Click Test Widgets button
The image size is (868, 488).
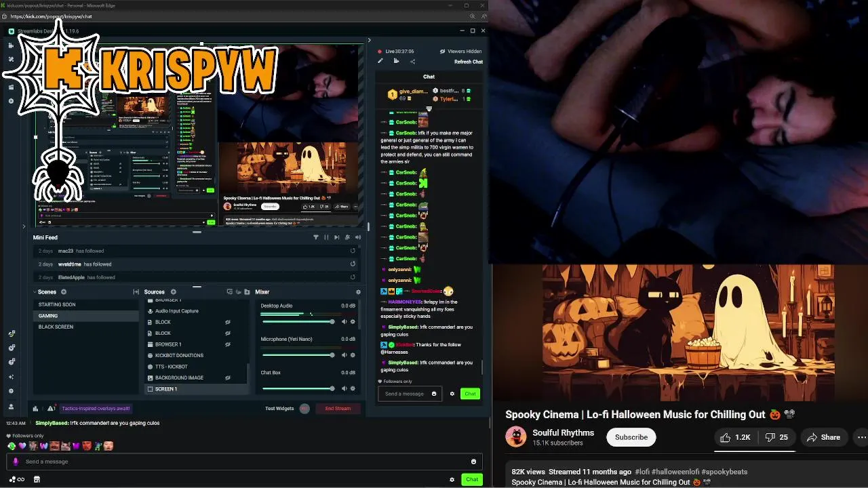(279, 409)
